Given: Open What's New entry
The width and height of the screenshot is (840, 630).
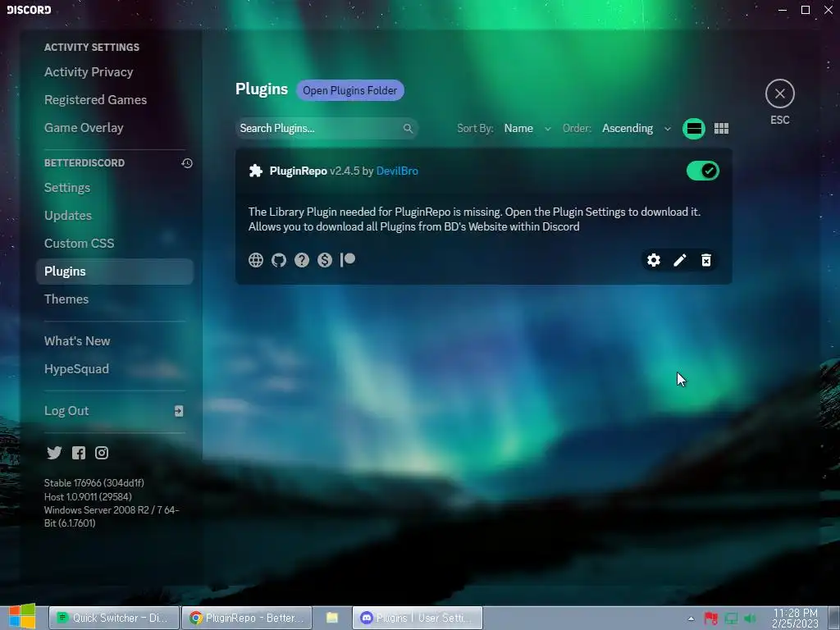Looking at the screenshot, I should click(x=115, y=341).
